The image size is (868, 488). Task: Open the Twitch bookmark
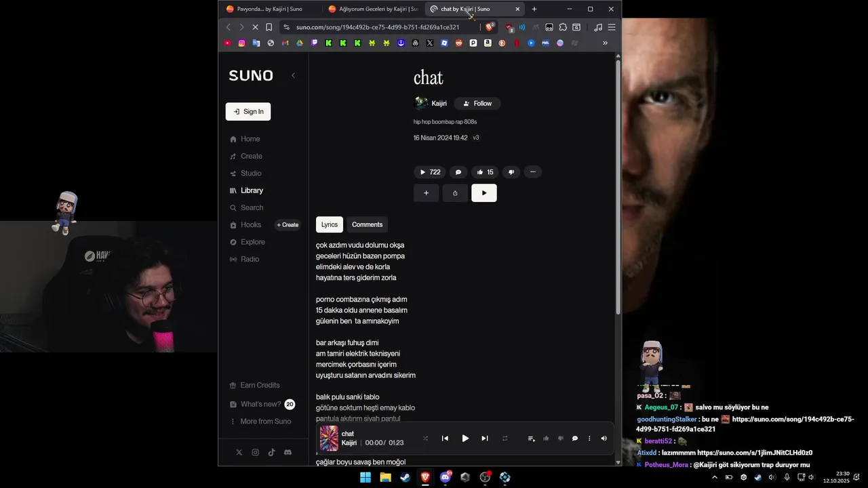(314, 43)
